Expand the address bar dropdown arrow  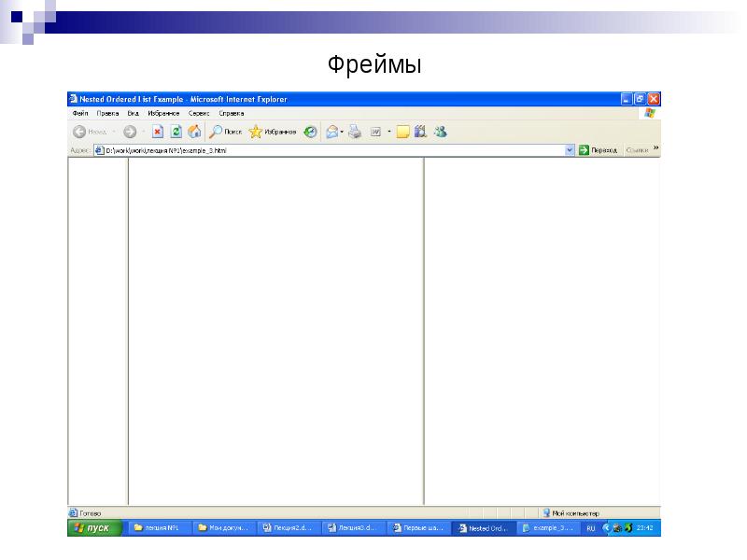click(x=570, y=149)
